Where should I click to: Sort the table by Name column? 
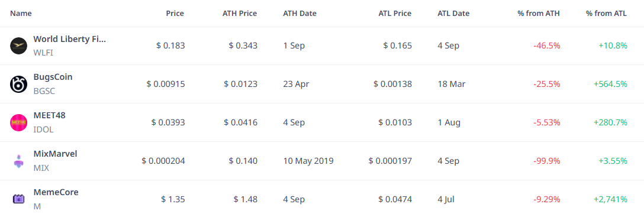(x=21, y=14)
